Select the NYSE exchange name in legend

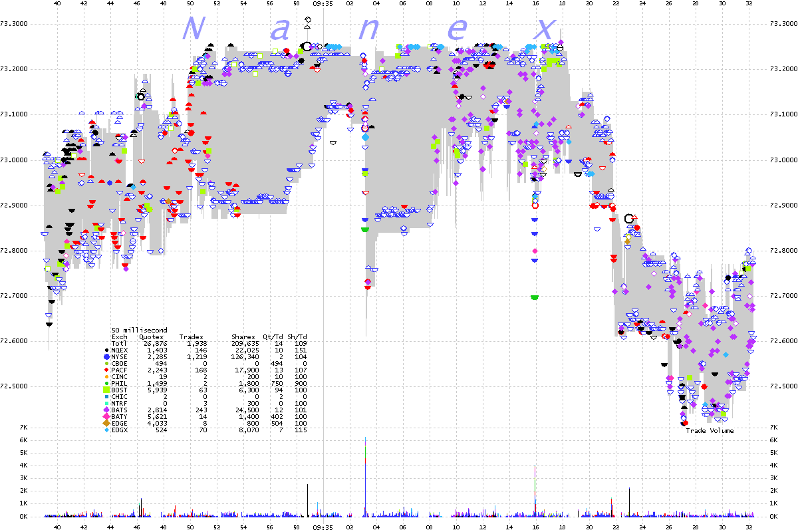coord(118,356)
